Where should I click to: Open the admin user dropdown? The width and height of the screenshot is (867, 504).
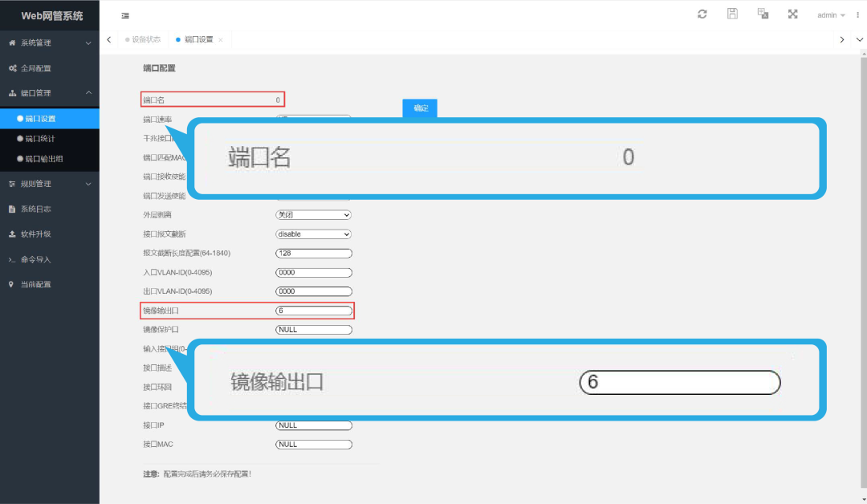(x=831, y=15)
